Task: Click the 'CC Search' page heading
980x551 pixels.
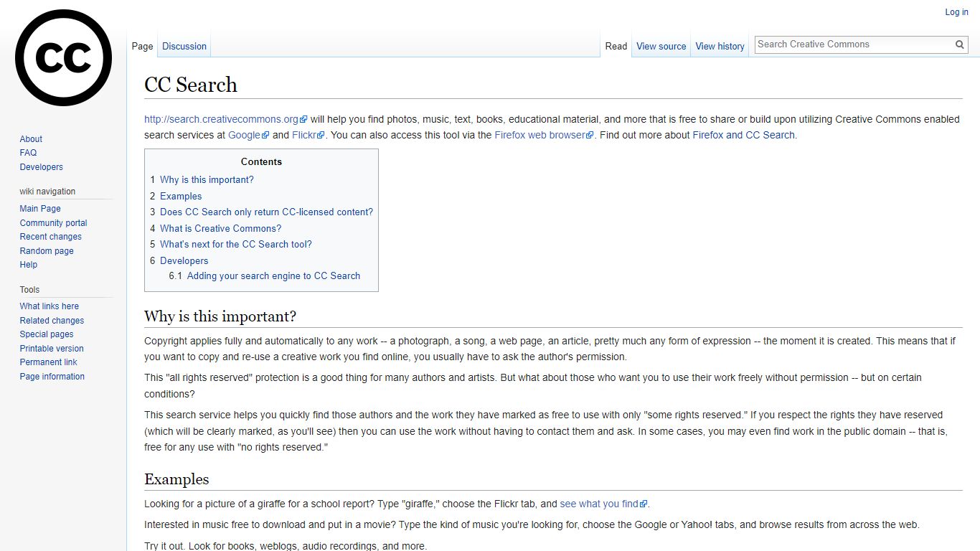Action: pyautogui.click(x=191, y=85)
